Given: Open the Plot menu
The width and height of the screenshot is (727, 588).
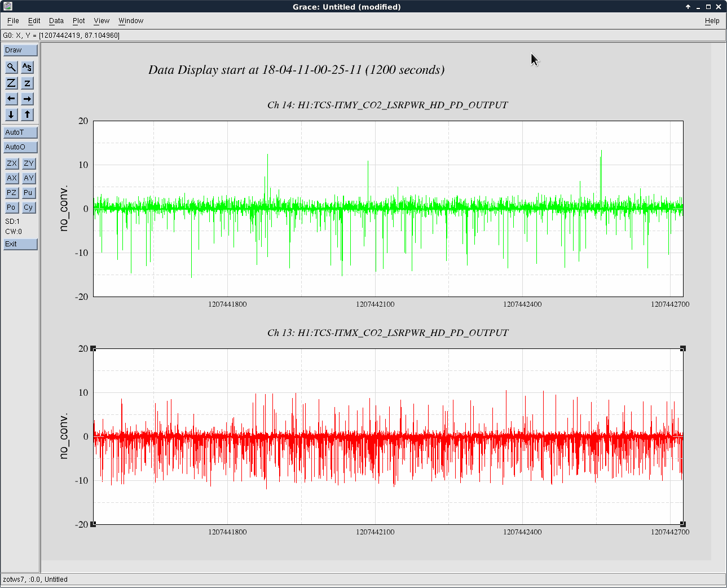Looking at the screenshot, I should (78, 21).
